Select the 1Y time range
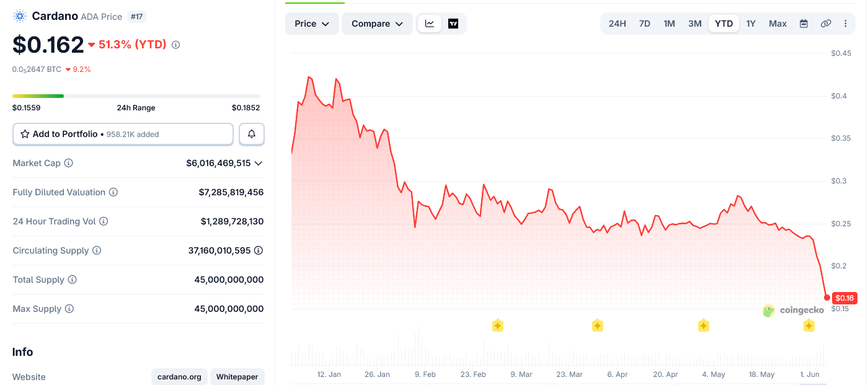Image resolution: width=868 pixels, height=385 pixels. 751,24
